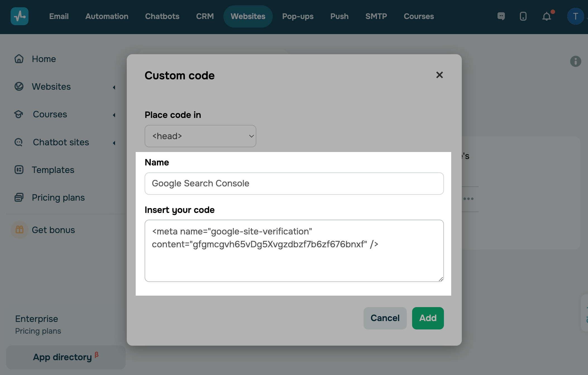The width and height of the screenshot is (588, 375).
Task: Click the info icon
Action: pyautogui.click(x=575, y=61)
